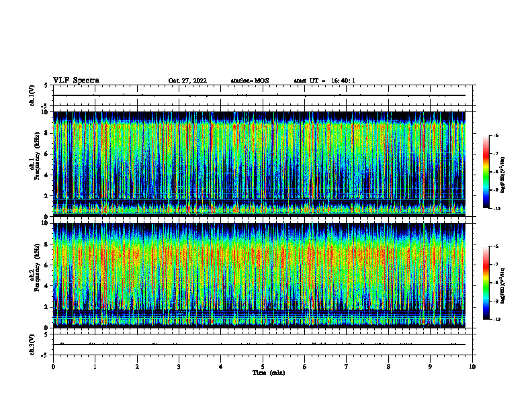This screenshot has height=411, width=532.
Task: Click the "Time (min)" x-axis label
Action: point(269,373)
